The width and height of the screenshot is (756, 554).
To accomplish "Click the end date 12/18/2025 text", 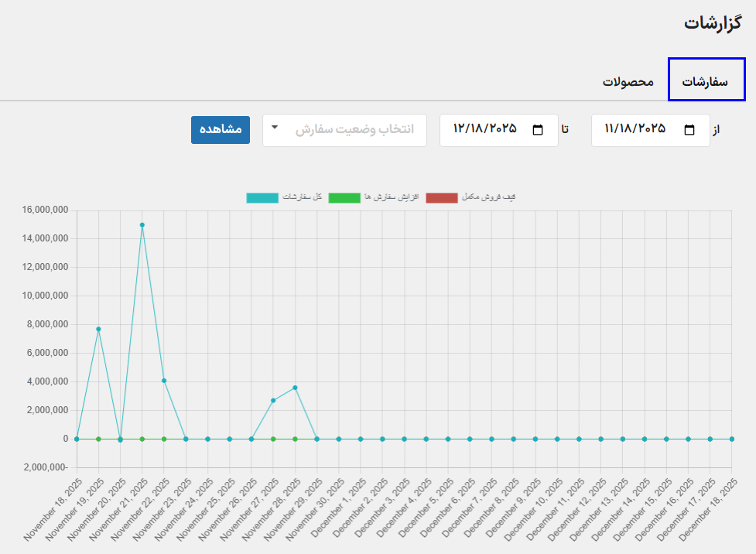I will [484, 129].
